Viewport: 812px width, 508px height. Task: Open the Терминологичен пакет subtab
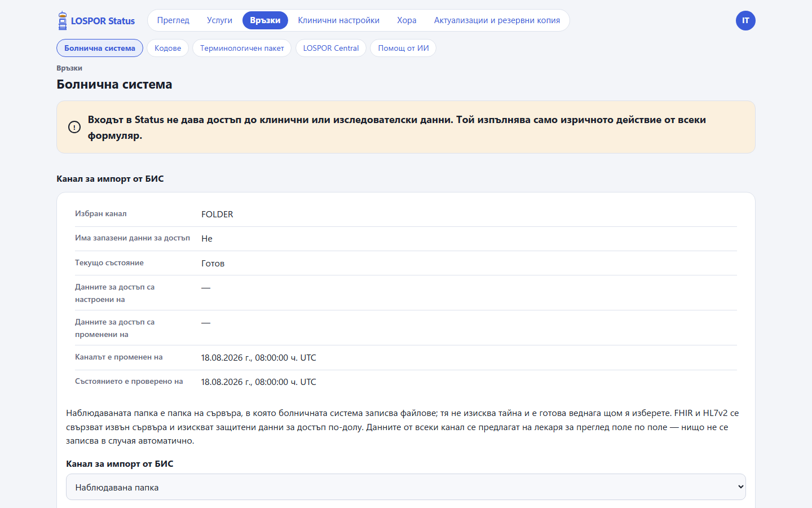[x=242, y=48]
